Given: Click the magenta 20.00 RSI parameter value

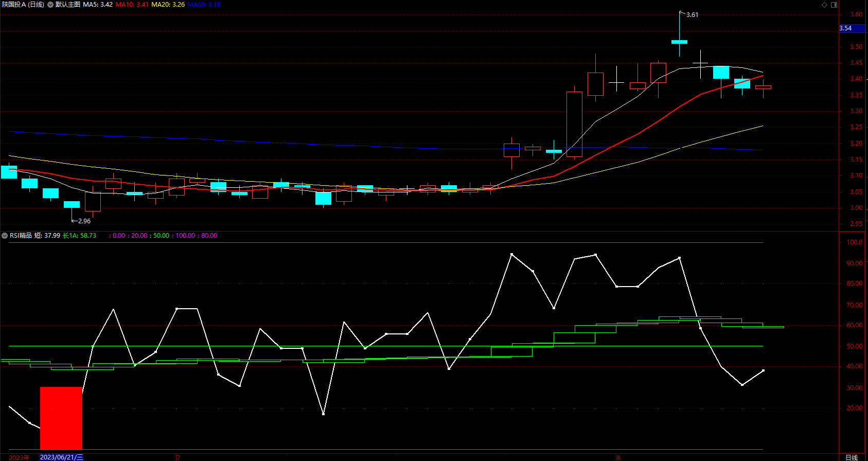Looking at the screenshot, I should coord(139,236).
